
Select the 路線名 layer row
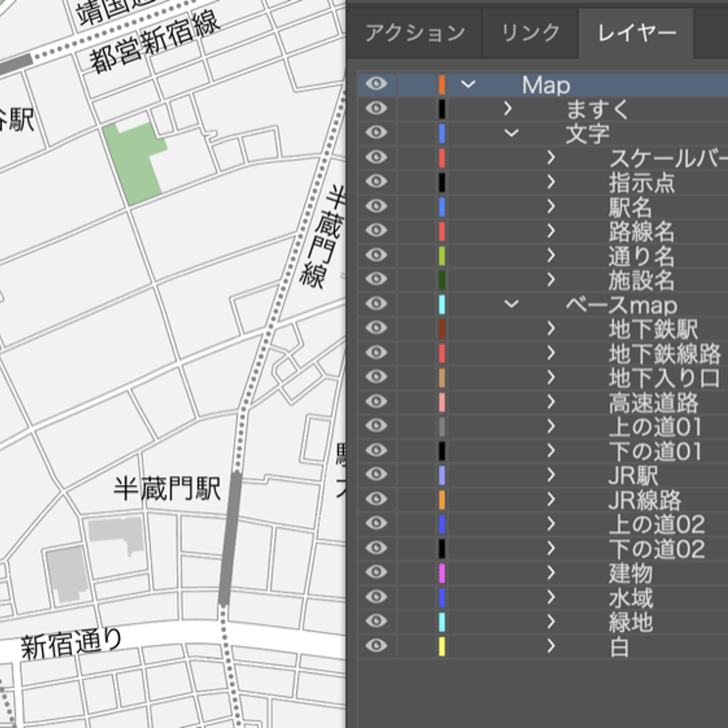(543, 231)
